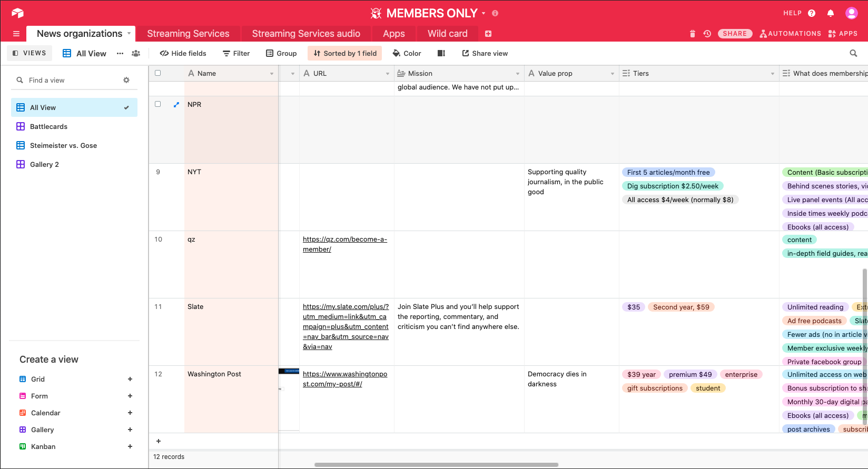Screen dimensions: 868x469
Task: Click the 'gift subscriptions' tier tag
Action: tap(655, 388)
